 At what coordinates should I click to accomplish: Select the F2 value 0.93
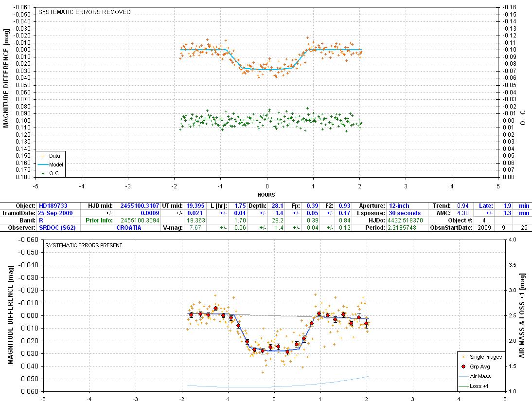click(344, 206)
